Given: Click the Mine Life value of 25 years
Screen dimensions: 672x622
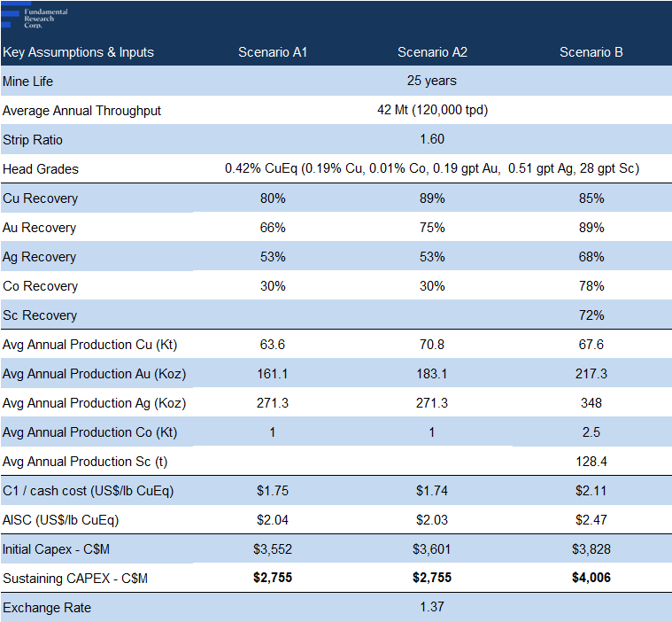Looking at the screenshot, I should tap(432, 81).
